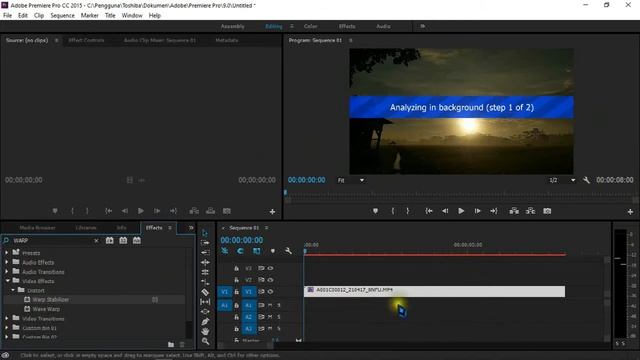This screenshot has width=640, height=360.
Task: Expand the Audio Effects folder
Action: tap(7, 262)
